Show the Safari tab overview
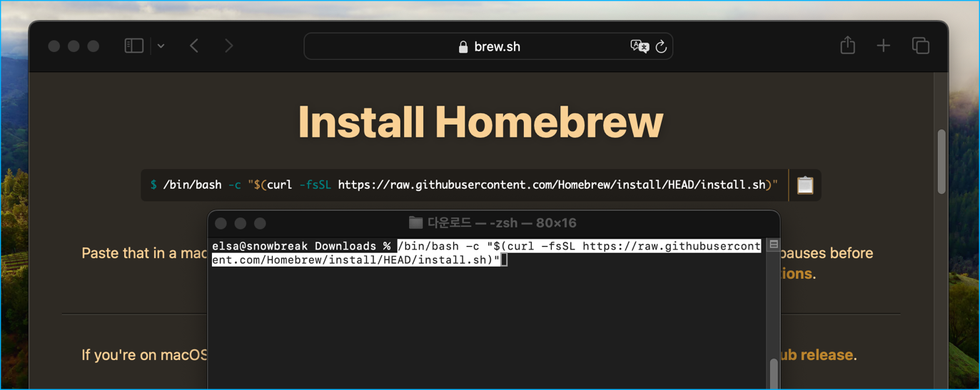980x390 pixels. (x=921, y=46)
